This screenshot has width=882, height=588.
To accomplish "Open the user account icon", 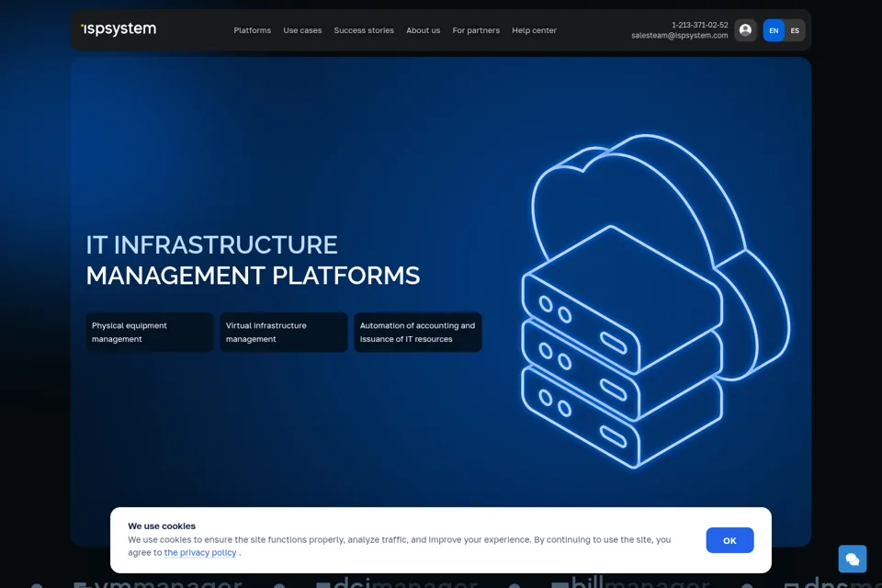I will (745, 30).
